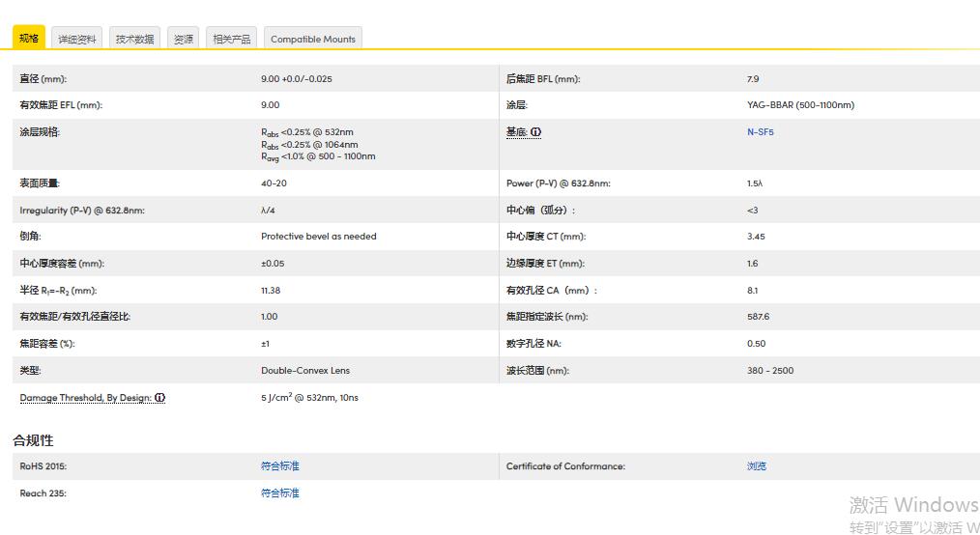Click the diameter value 9.00 +0.0/-0.025

[x=296, y=79]
